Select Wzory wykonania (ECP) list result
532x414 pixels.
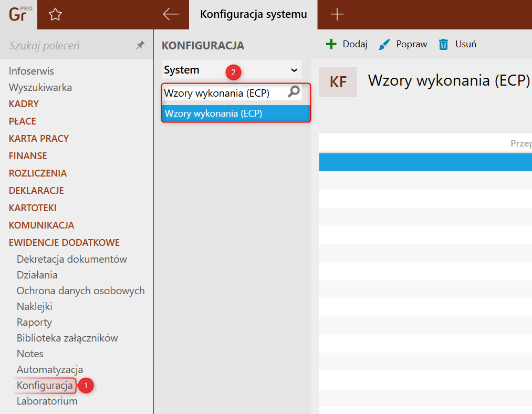236,113
